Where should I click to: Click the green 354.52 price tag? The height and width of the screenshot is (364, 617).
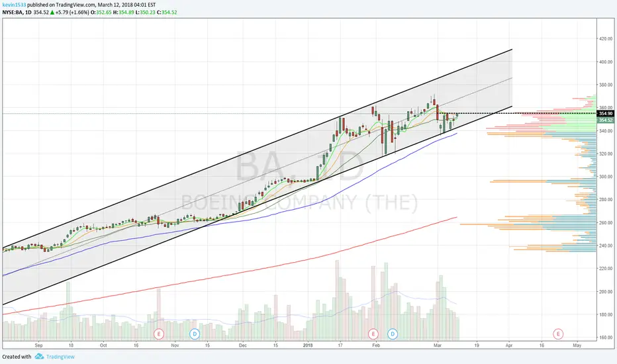605,120
